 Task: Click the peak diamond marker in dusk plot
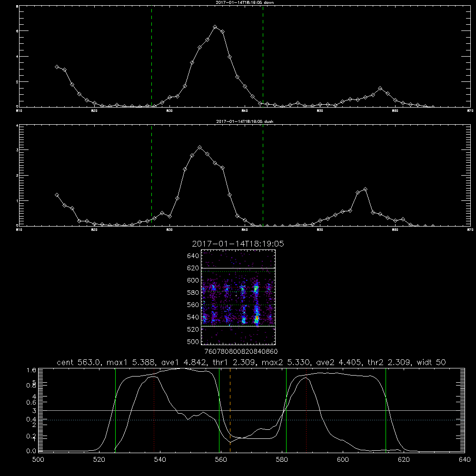tap(199, 147)
